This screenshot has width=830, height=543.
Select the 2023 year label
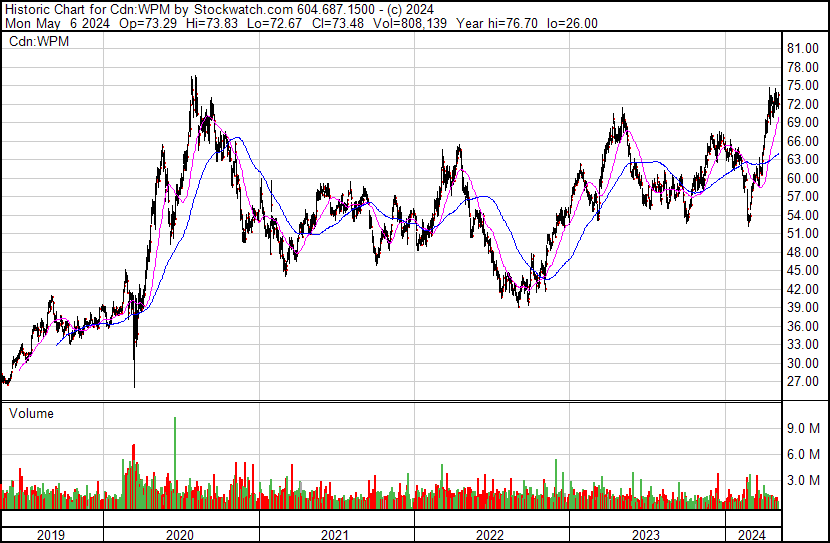[645, 535]
